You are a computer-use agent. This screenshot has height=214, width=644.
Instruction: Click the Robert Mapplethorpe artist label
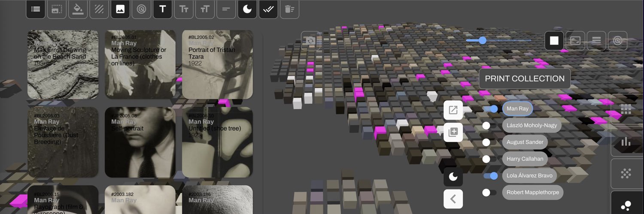[533, 193]
